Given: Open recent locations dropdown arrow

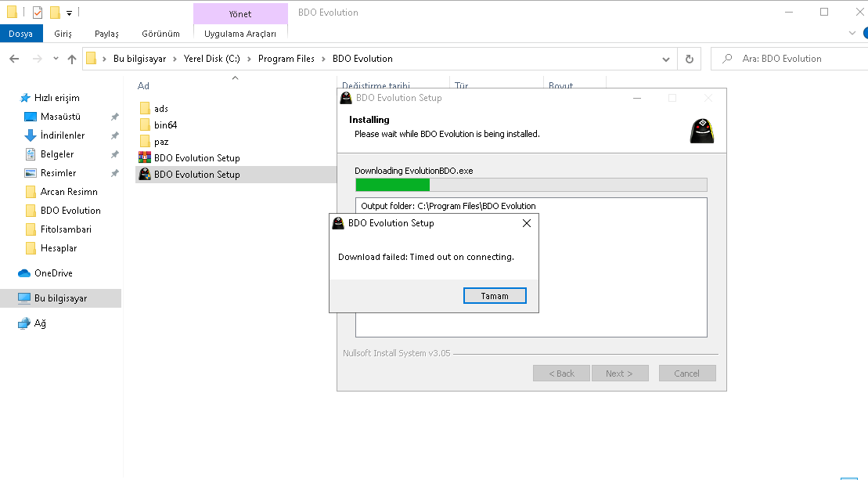Looking at the screenshot, I should pos(56,59).
